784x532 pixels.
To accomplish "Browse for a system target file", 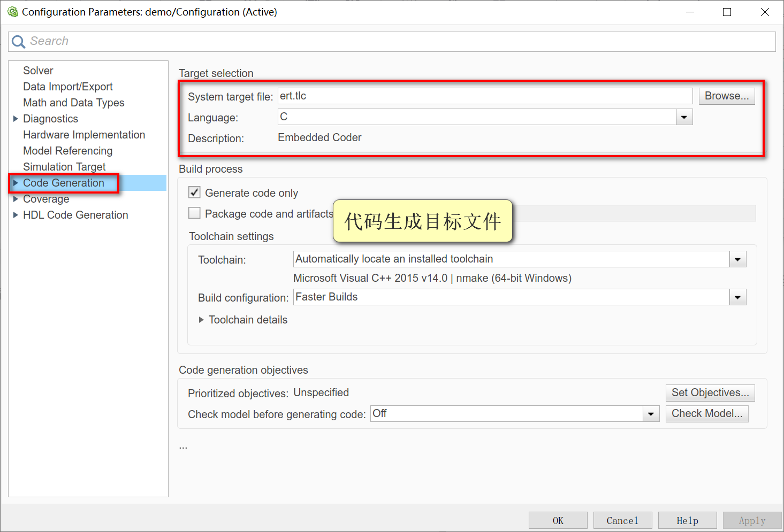I will 727,96.
